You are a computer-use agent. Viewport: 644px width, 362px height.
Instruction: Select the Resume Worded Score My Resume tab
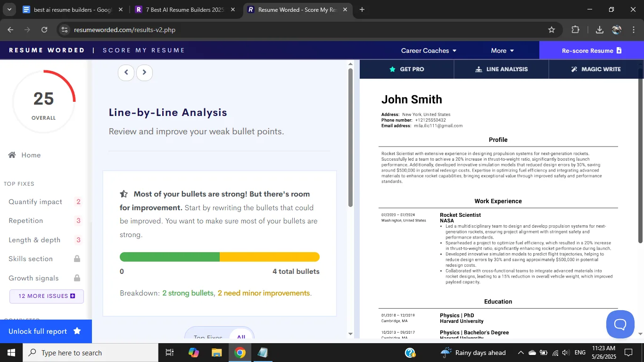tap(298, 9)
